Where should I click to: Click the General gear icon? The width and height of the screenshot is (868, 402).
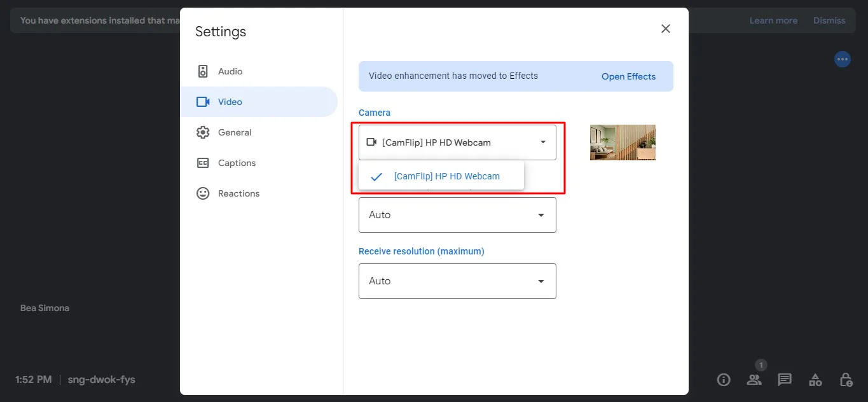click(203, 132)
